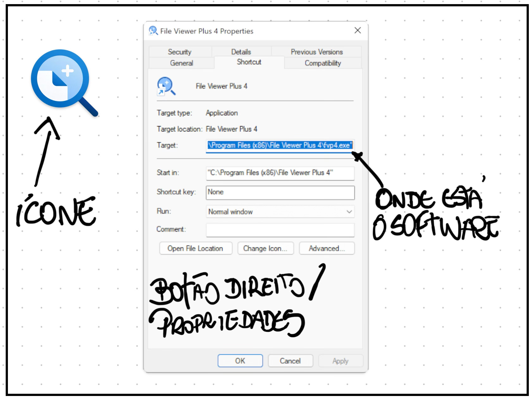The width and height of the screenshot is (532, 402).
Task: Click the Cancel button
Action: click(x=290, y=361)
